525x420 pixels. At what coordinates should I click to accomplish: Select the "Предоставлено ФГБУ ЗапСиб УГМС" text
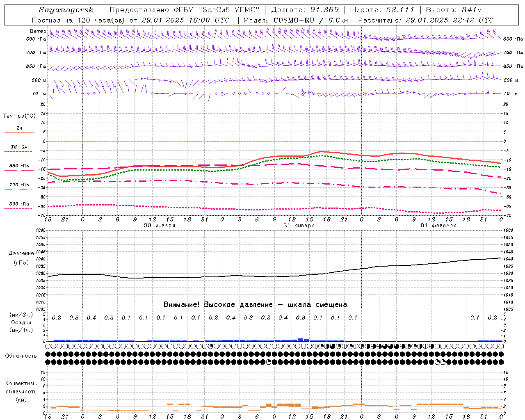(x=185, y=10)
